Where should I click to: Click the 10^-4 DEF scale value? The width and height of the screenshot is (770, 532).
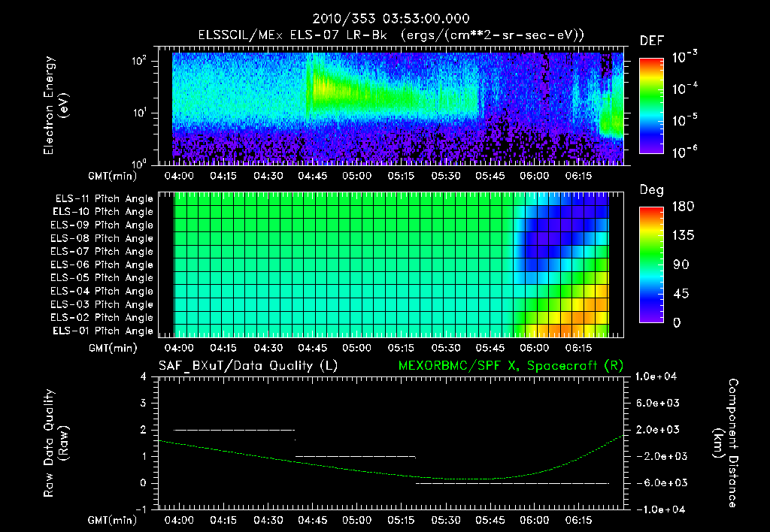click(x=684, y=89)
